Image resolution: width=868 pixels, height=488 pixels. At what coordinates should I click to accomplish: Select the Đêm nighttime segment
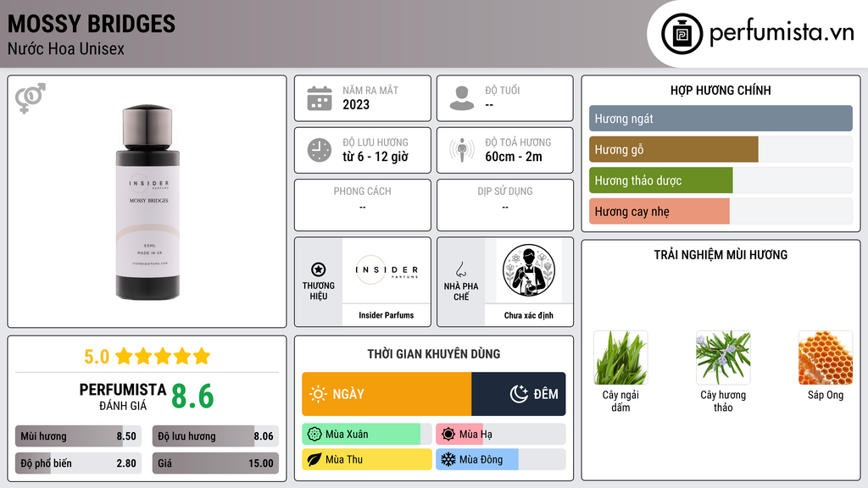518,394
